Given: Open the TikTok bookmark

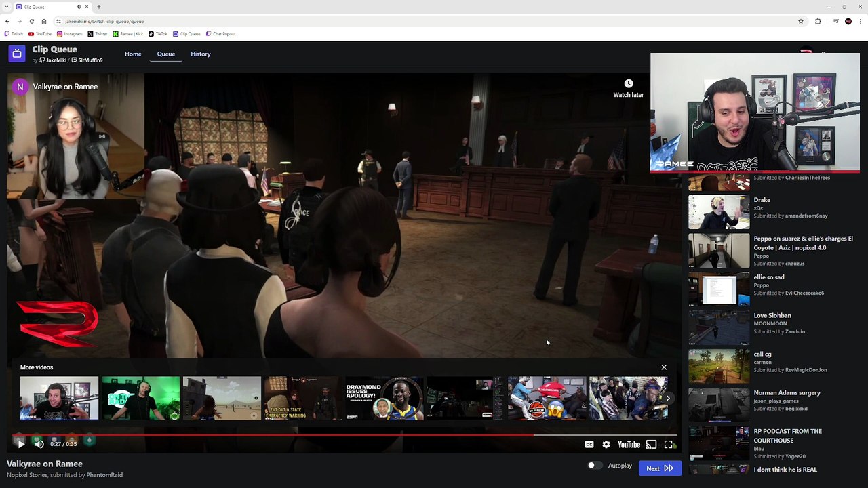Looking at the screenshot, I should point(158,33).
